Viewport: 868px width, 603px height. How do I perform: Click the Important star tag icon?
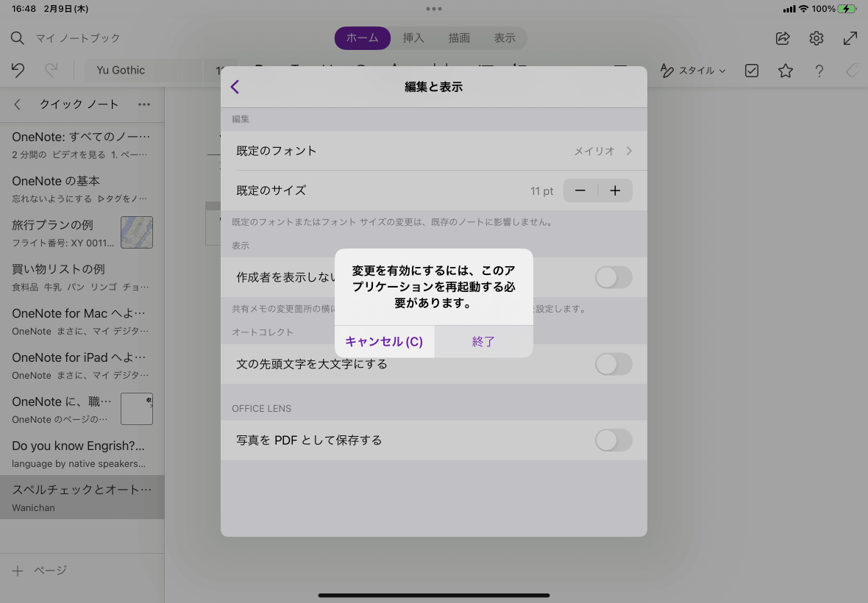(x=785, y=70)
